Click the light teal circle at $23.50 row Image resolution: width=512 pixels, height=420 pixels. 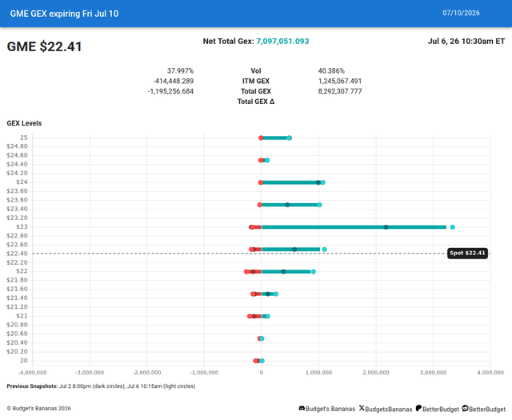(x=320, y=205)
